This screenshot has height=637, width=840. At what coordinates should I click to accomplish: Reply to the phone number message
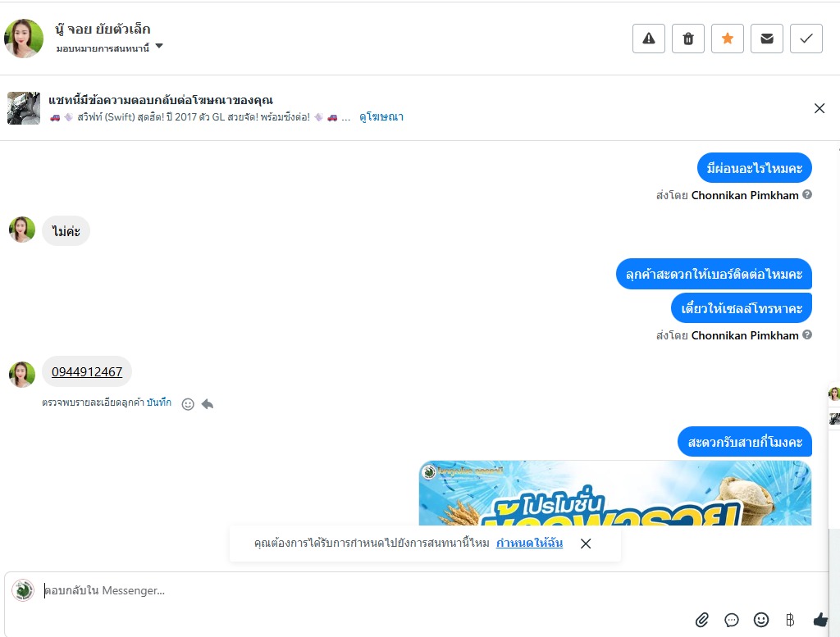[208, 404]
